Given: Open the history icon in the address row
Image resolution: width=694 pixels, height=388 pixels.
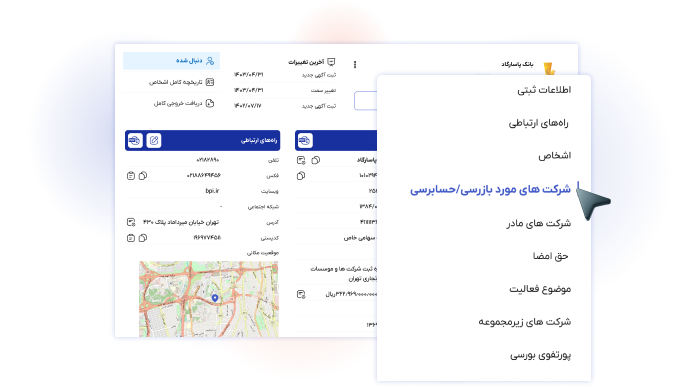Looking at the screenshot, I should tap(131, 222).
